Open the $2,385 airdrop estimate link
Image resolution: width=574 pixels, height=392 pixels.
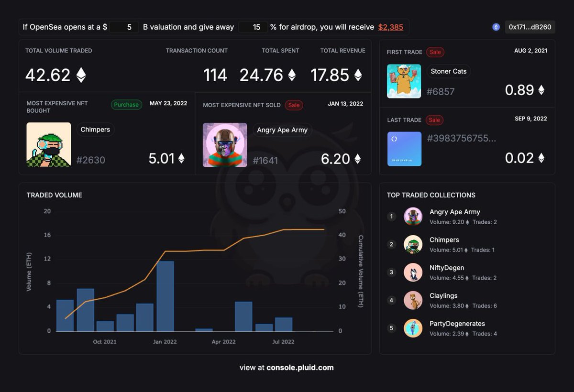tap(390, 27)
